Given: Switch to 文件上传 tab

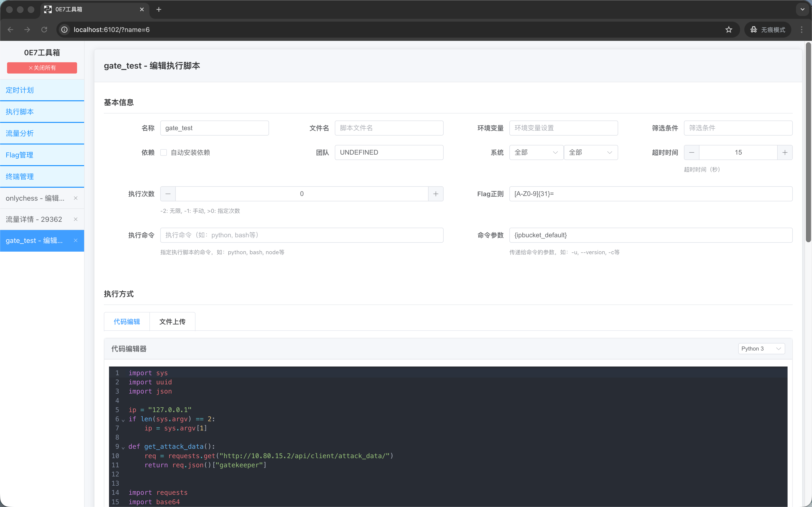Looking at the screenshot, I should click(172, 322).
